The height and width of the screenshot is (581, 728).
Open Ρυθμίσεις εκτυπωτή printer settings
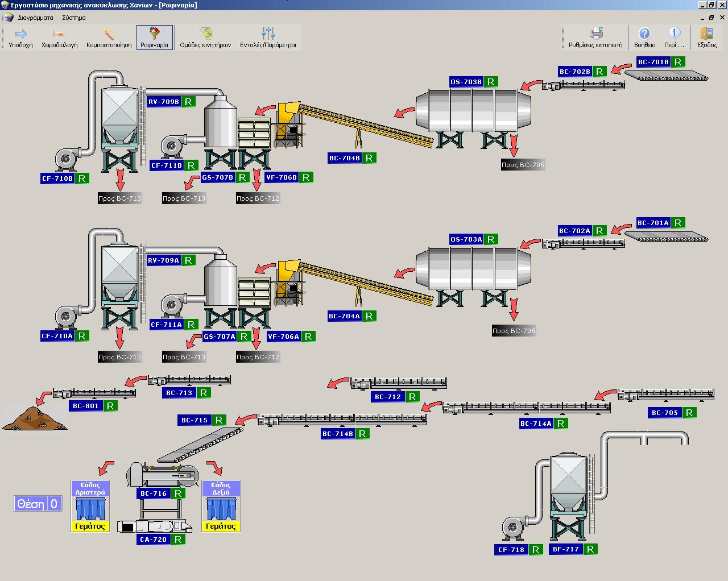(595, 38)
